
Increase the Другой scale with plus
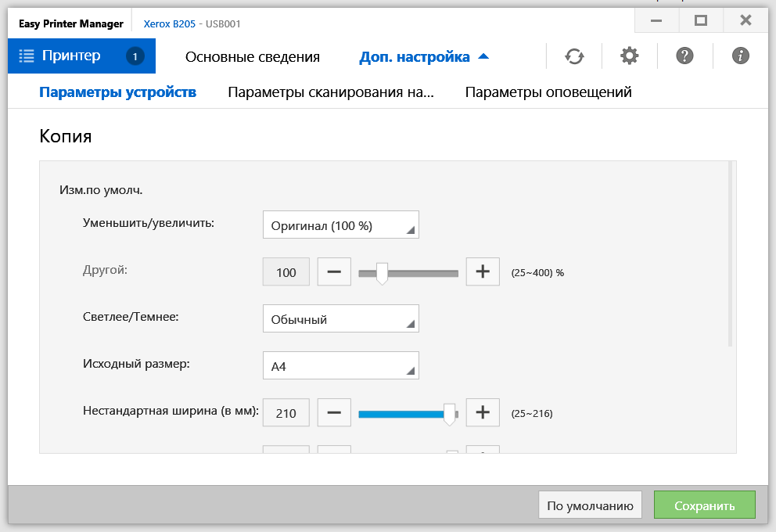[483, 272]
